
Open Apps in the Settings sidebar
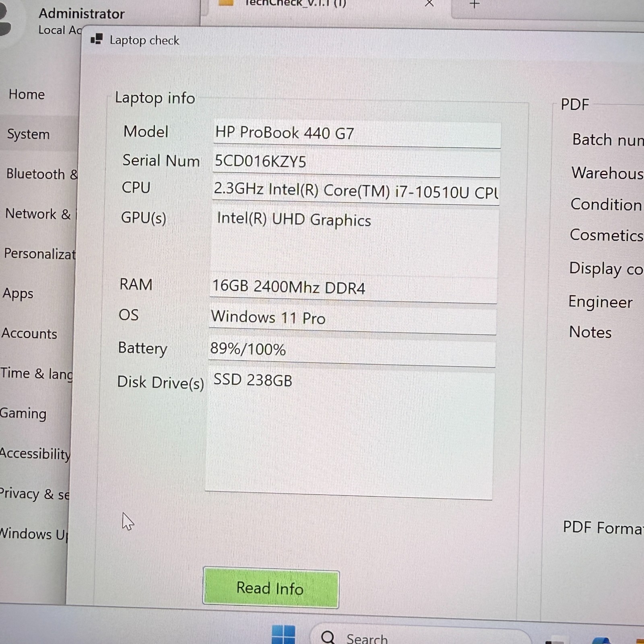[18, 293]
